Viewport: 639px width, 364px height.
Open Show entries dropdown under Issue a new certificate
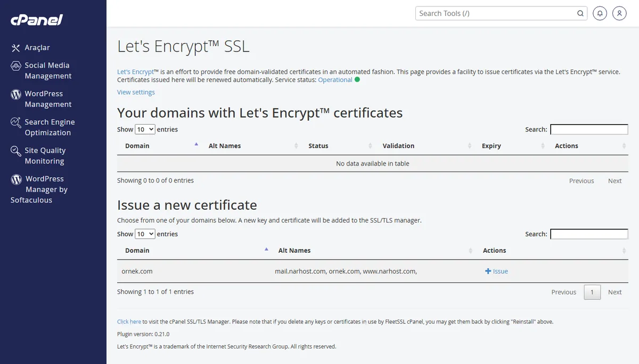click(x=145, y=234)
